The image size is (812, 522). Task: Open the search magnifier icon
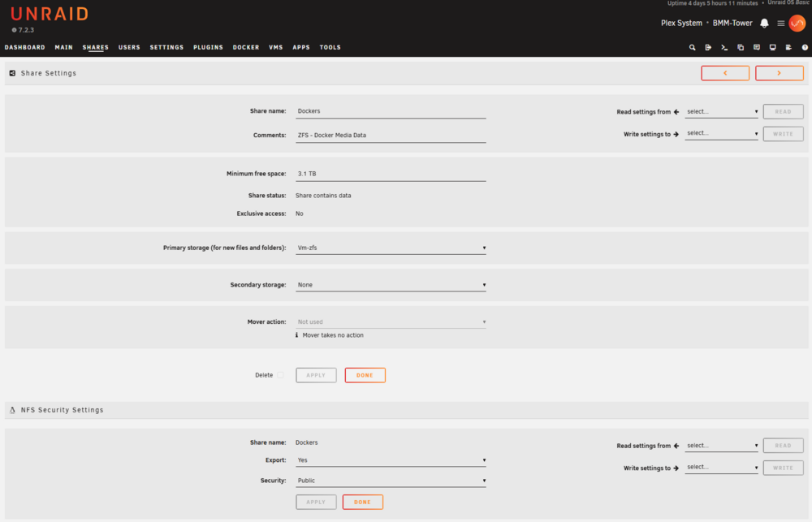(692, 47)
